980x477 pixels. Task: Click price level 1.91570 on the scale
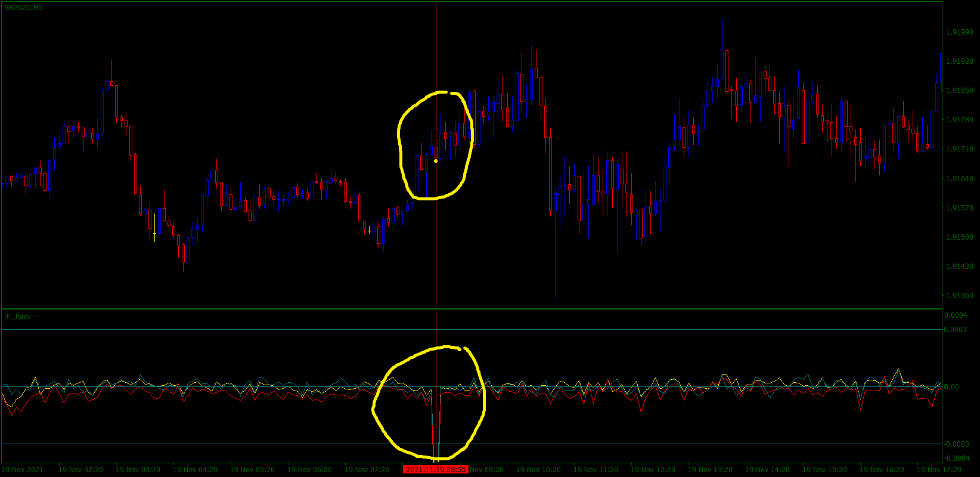tap(960, 208)
